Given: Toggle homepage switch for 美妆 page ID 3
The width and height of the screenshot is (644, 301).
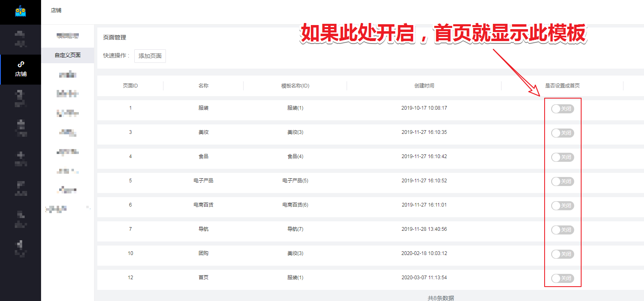Looking at the screenshot, I should tap(562, 133).
